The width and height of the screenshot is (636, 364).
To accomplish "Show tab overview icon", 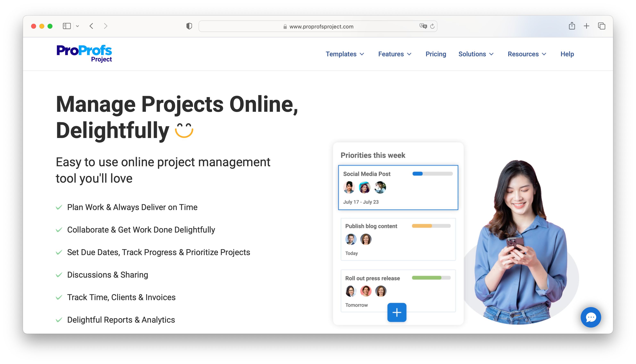I will pos(601,26).
